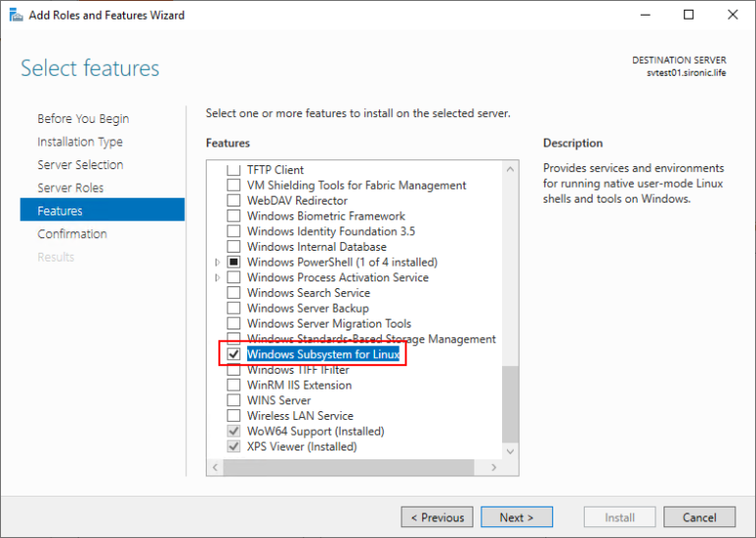Check Windows Biometric Framework box
756x538 pixels.
(x=233, y=216)
